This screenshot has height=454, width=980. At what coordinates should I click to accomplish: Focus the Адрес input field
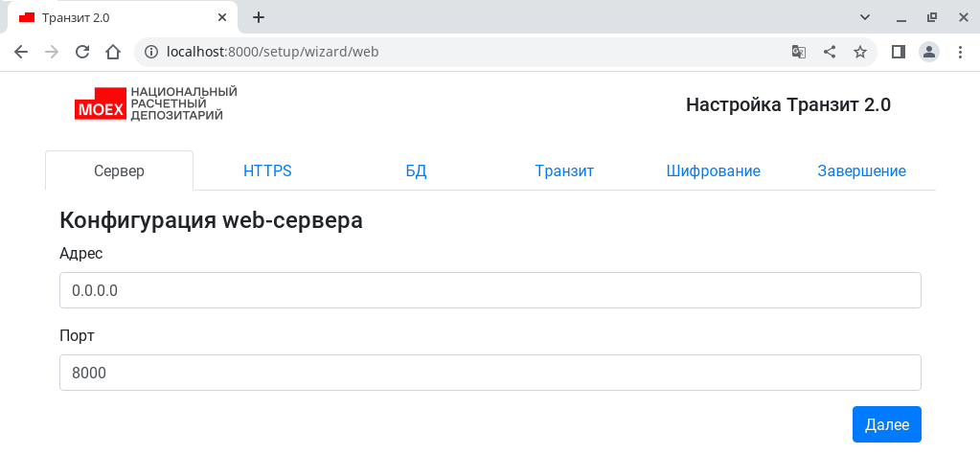[490, 290]
